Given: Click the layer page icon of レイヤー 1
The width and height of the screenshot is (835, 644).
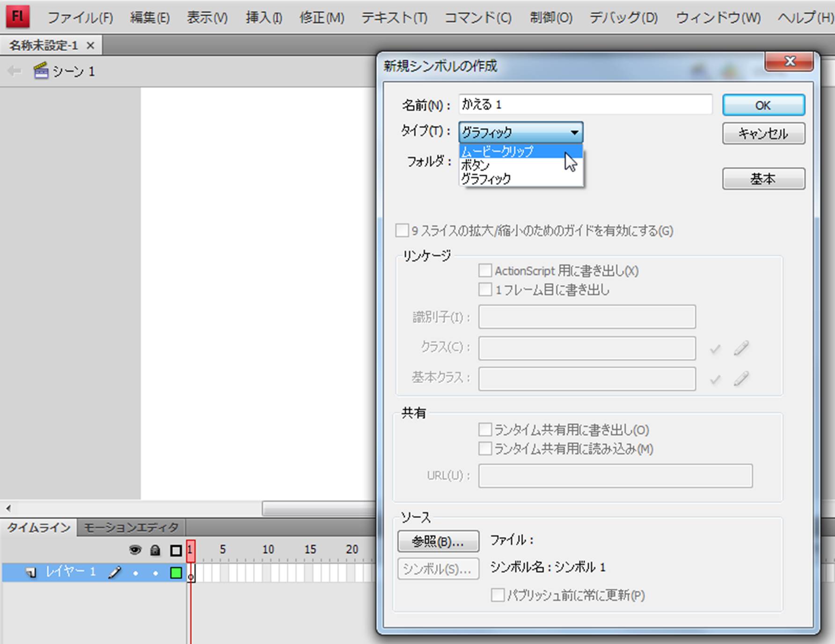Looking at the screenshot, I should point(31,572).
